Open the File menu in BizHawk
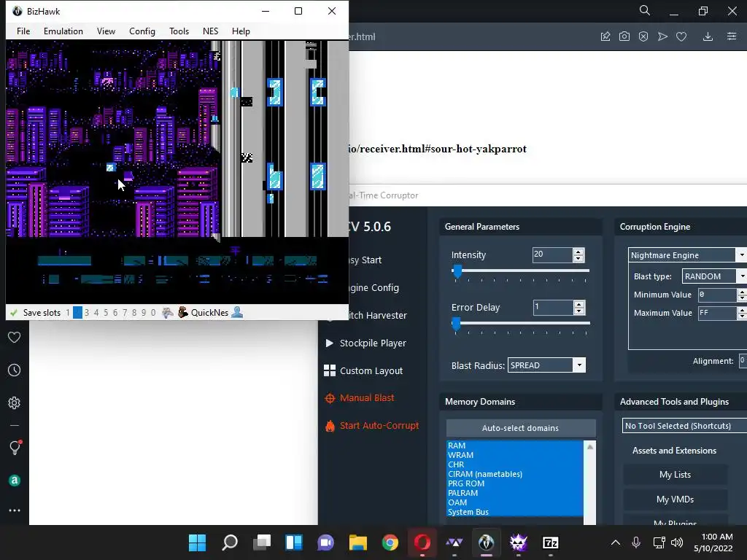This screenshot has height=560, width=747. point(23,31)
